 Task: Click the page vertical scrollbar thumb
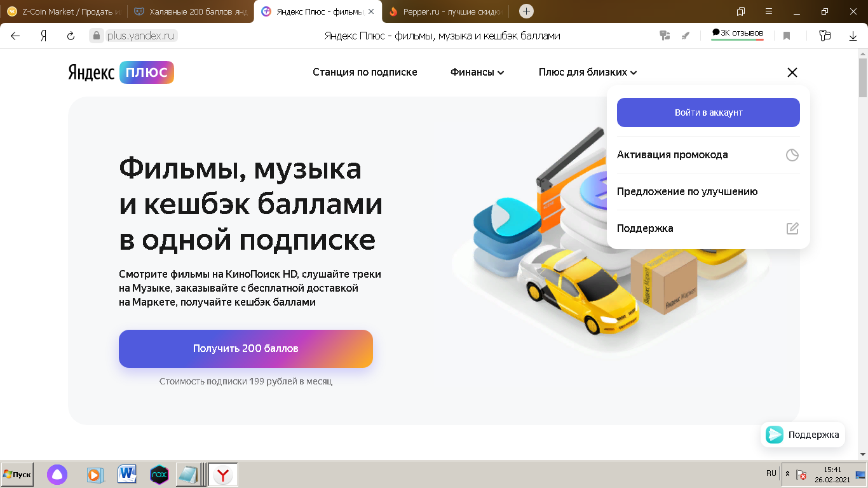(863, 78)
